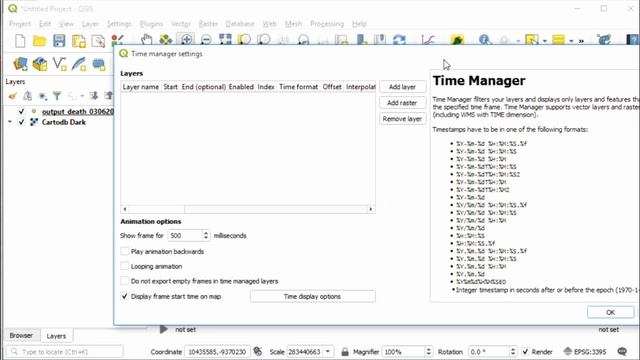Open the Plugins menu
640x360 pixels.
[151, 24]
